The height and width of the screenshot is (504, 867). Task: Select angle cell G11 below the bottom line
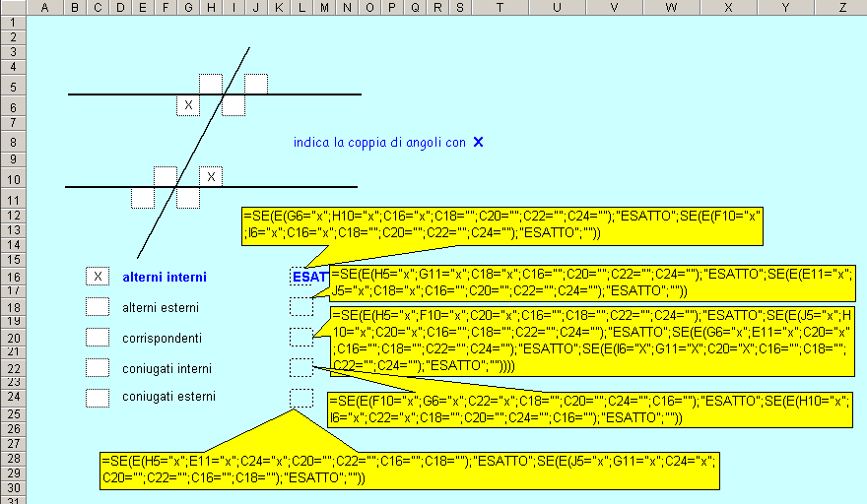pyautogui.click(x=188, y=199)
